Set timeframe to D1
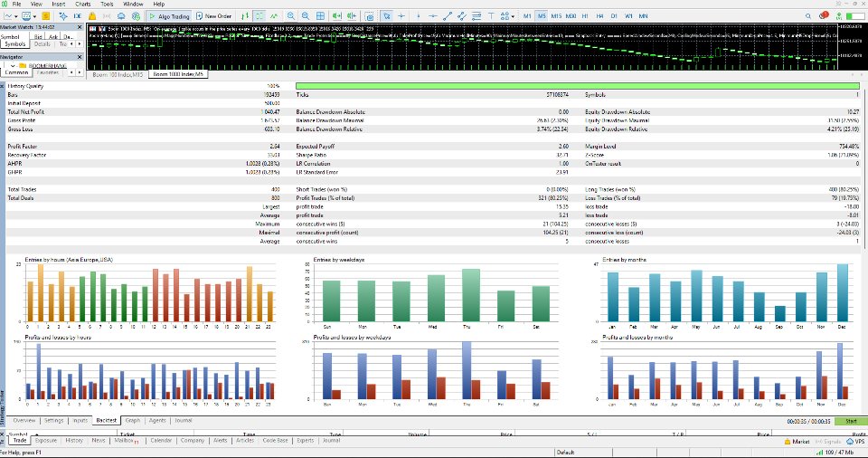Image resolution: width=868 pixels, height=458 pixels. tap(614, 16)
